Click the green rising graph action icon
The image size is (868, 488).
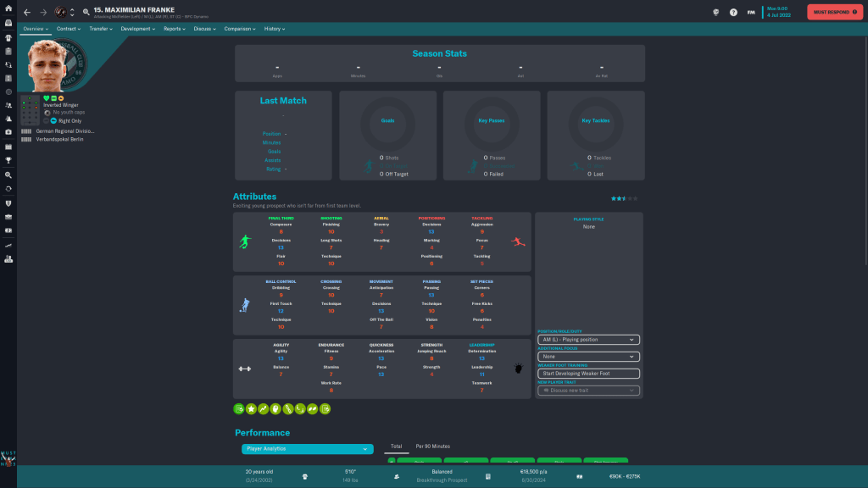[264, 409]
